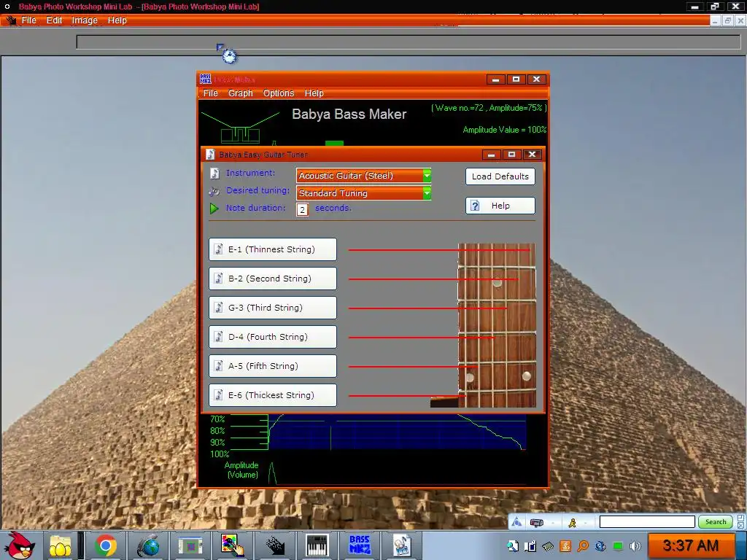The width and height of the screenshot is (747, 560).
Task: Click the green Search button
Action: [716, 522]
